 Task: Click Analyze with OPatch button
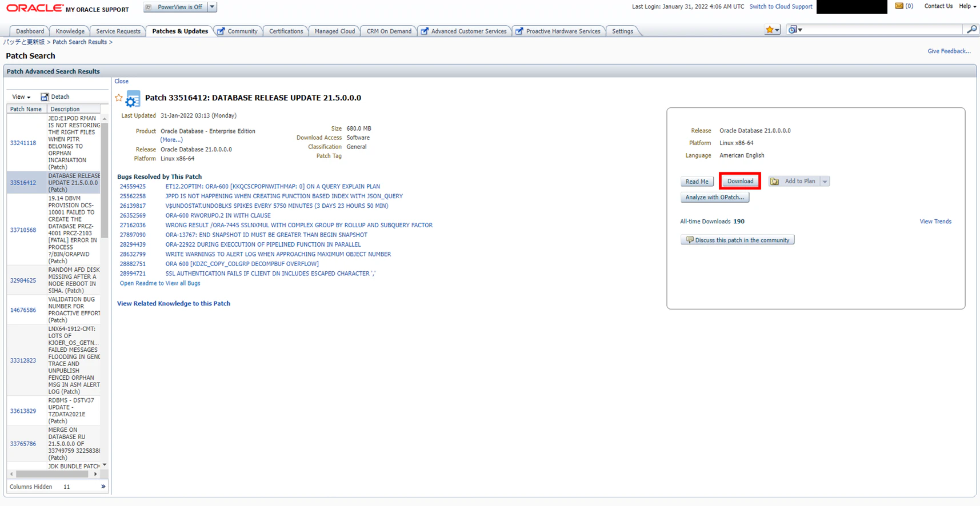click(x=715, y=197)
